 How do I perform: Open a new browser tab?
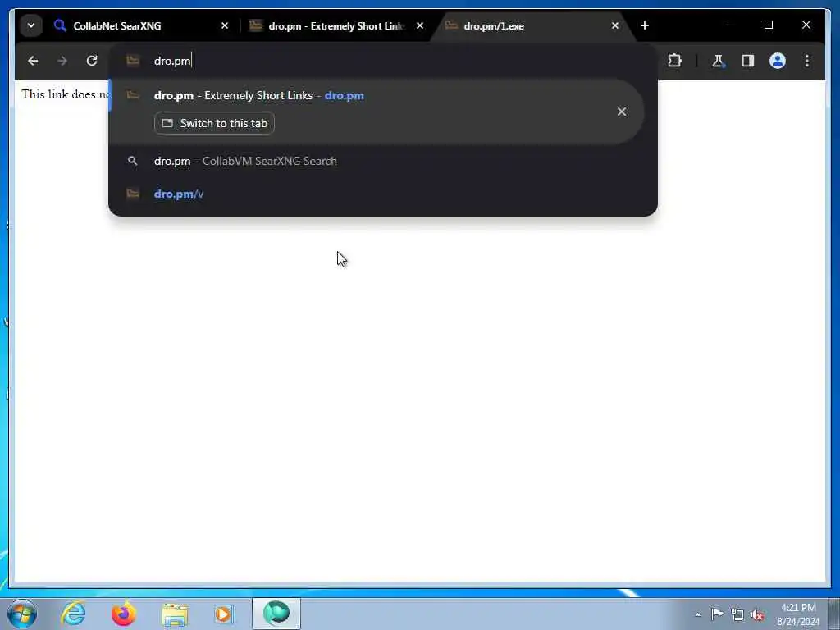point(645,25)
